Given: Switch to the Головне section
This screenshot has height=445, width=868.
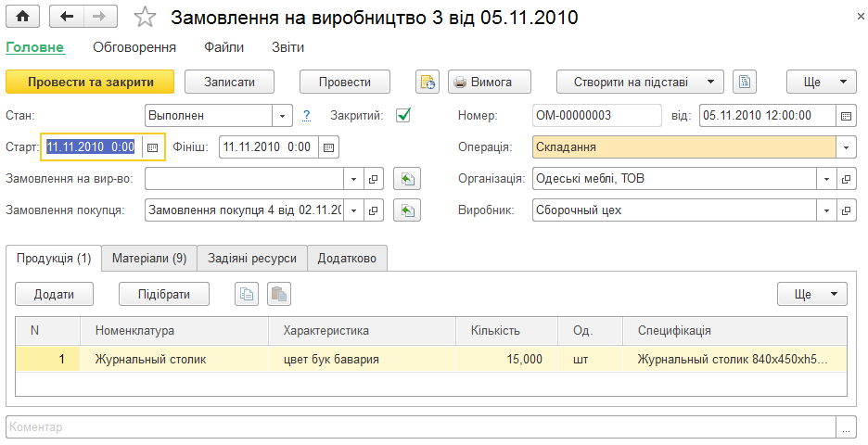Looking at the screenshot, I should 35,47.
